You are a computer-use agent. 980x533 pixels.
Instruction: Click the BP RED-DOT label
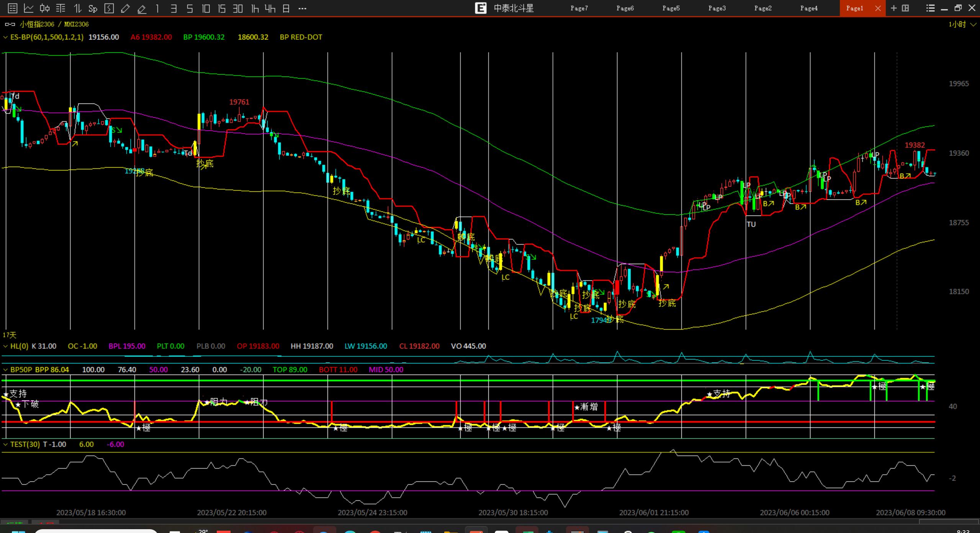[301, 37]
